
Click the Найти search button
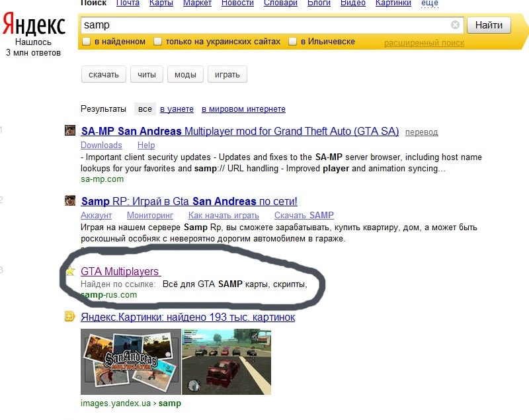pyautogui.click(x=489, y=25)
